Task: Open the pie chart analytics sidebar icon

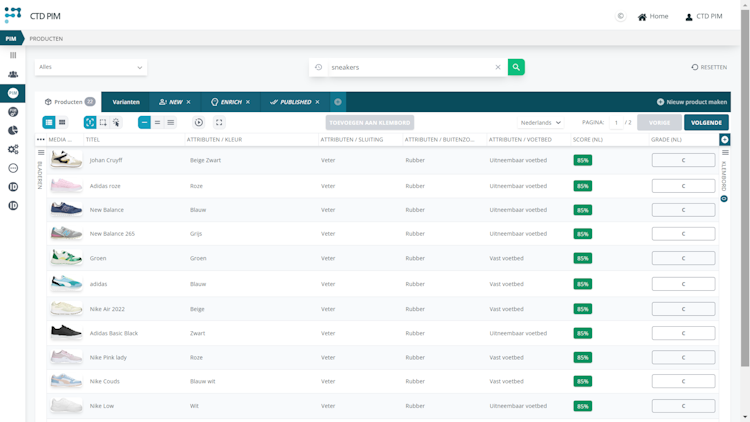Action: tap(13, 130)
